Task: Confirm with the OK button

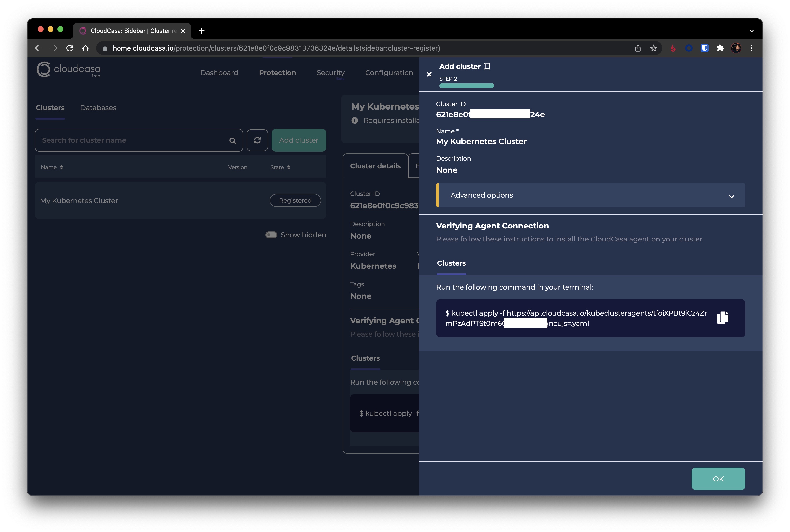Action: (718, 479)
